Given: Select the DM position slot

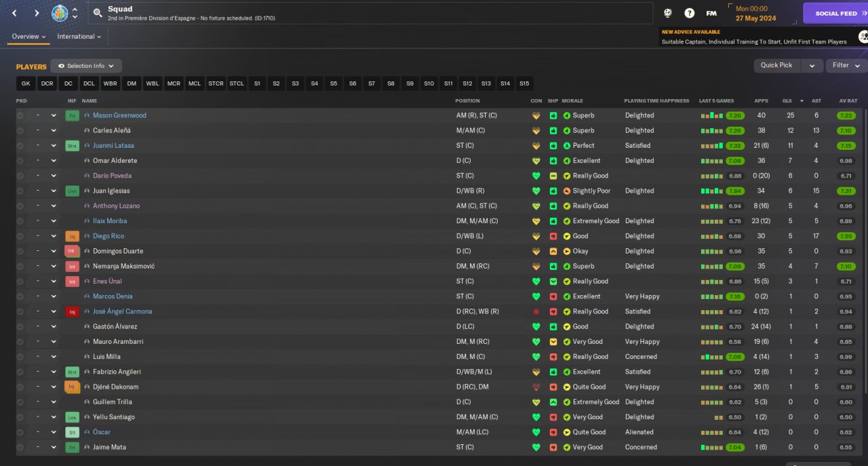Looking at the screenshot, I should coord(132,83).
